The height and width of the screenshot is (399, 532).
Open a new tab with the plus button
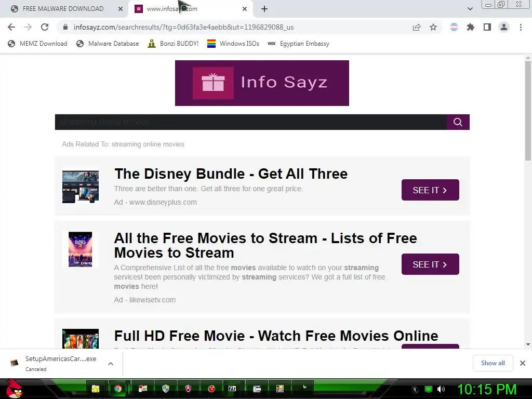pyautogui.click(x=264, y=9)
